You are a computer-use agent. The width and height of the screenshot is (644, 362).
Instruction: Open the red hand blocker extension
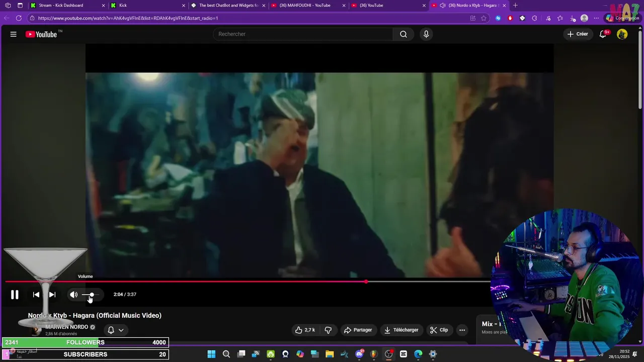[x=510, y=18]
